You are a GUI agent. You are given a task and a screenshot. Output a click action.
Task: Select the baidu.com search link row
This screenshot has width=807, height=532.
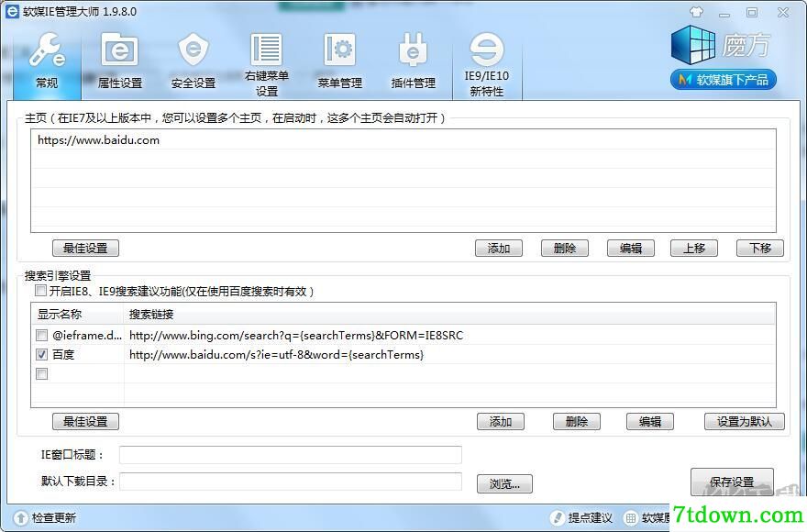(x=403, y=354)
